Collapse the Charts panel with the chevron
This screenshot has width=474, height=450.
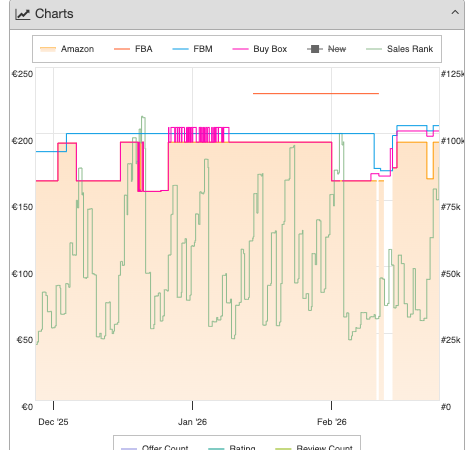pos(455,13)
